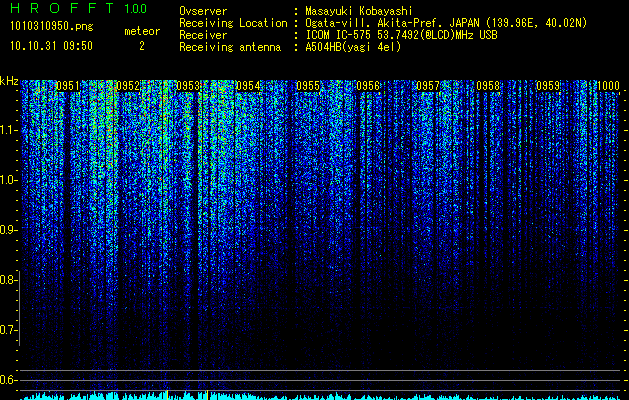Select the Ogata-vill. Akita-Pref. JAPAN location text
The width and height of the screenshot is (629, 400).
tap(446, 23)
